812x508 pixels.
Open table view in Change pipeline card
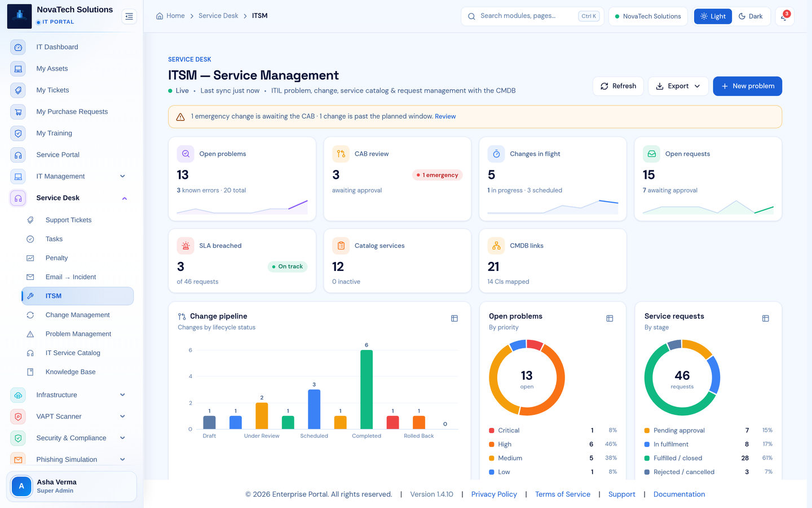454,318
